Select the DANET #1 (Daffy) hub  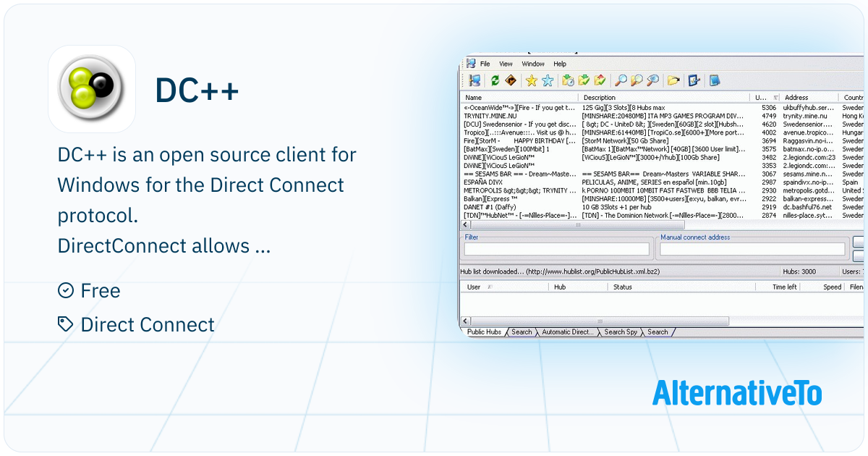(662, 207)
